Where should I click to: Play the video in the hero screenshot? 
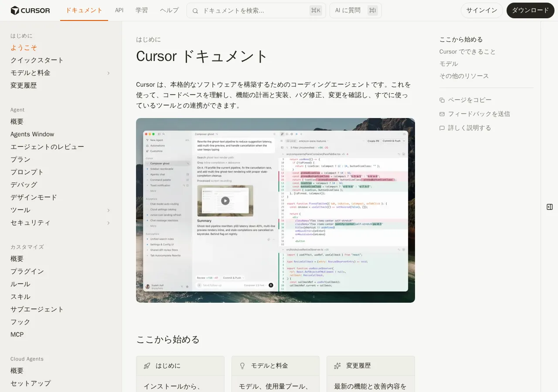click(x=225, y=201)
